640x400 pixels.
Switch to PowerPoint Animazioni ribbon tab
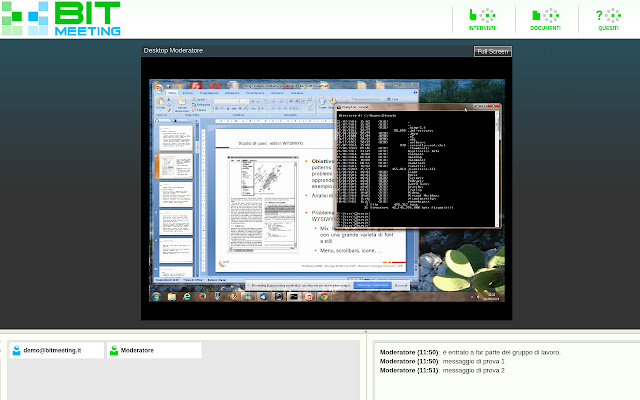(x=232, y=93)
